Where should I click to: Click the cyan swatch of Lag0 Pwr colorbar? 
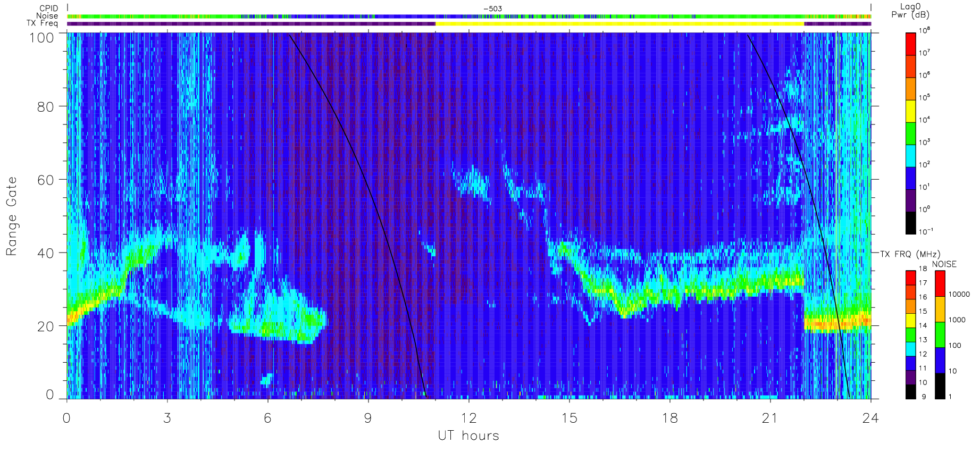910,156
